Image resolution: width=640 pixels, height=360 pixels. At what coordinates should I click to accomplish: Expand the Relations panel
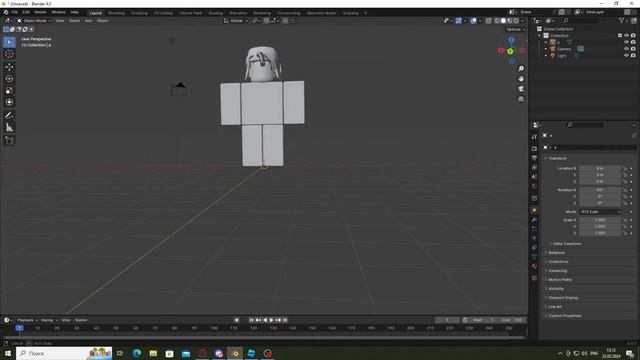(x=557, y=253)
